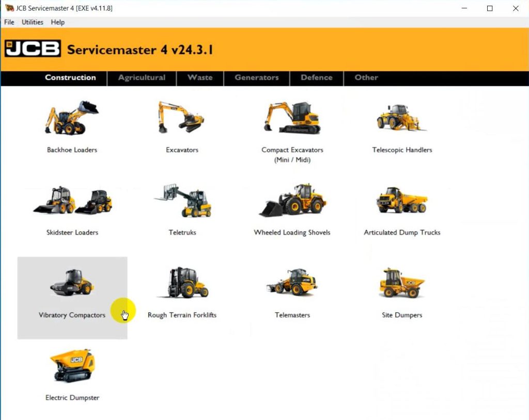This screenshot has height=420, width=529.
Task: Click the 'Electric Dumpster' label
Action: pyautogui.click(x=72, y=398)
